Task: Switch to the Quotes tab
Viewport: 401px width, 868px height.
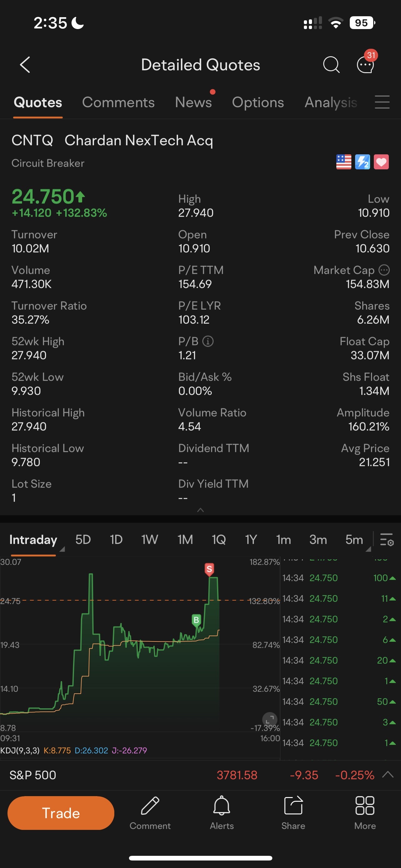Action: point(38,102)
